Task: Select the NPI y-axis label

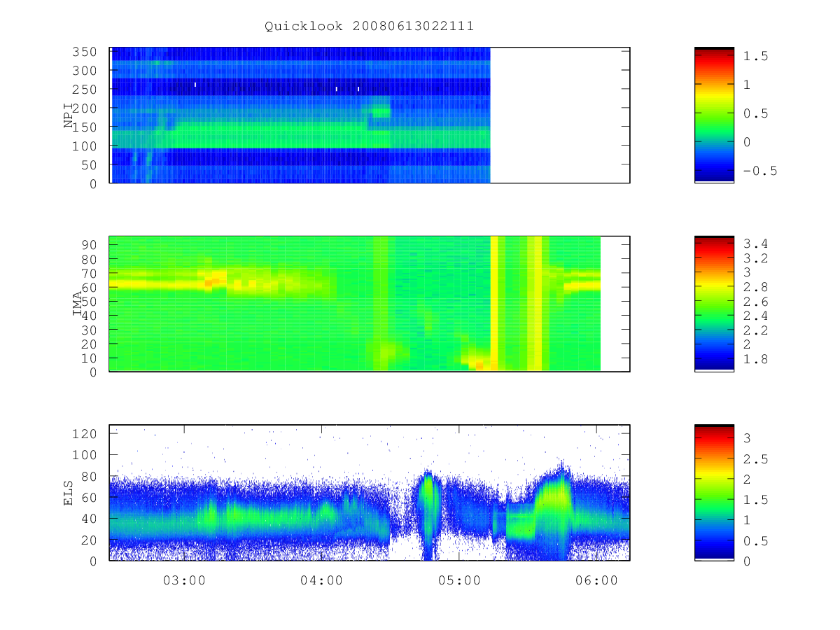Action: [x=69, y=115]
